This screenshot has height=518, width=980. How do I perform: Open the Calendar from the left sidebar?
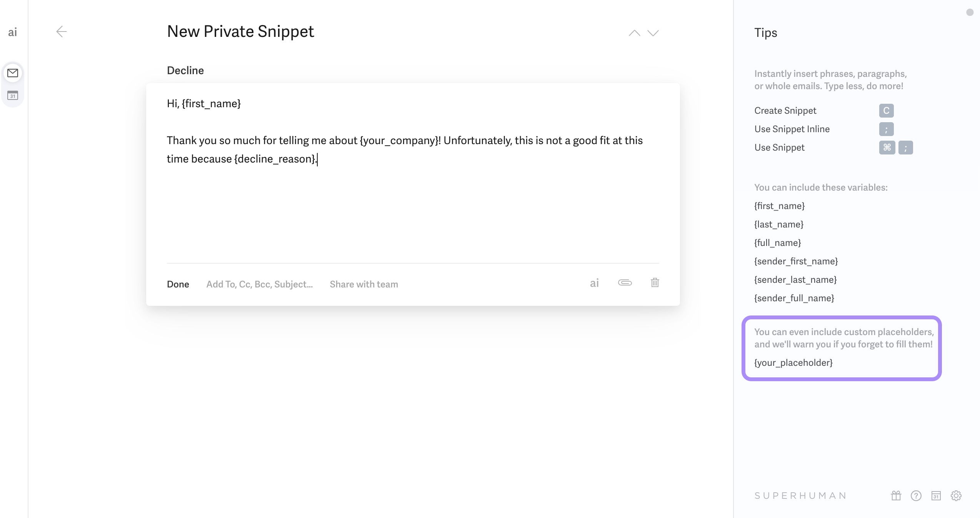coord(13,96)
